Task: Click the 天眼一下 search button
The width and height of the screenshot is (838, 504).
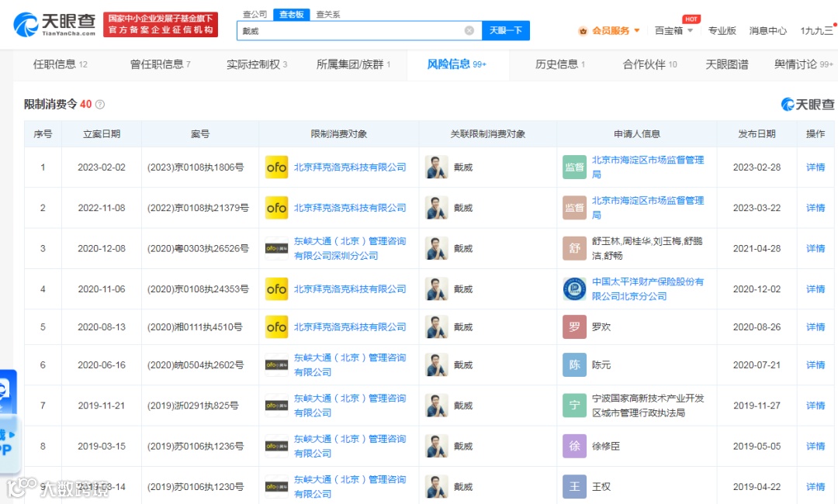Action: [x=506, y=30]
